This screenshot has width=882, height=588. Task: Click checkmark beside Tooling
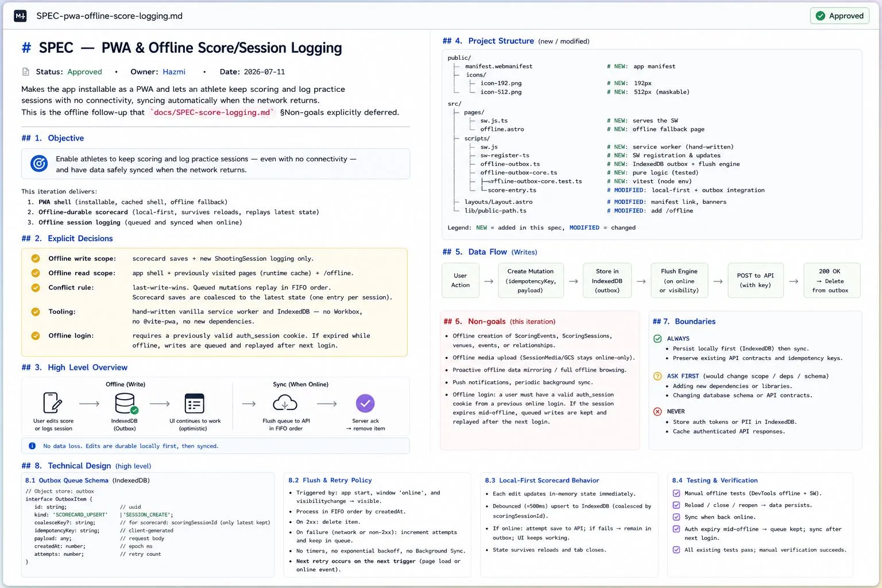click(x=36, y=311)
